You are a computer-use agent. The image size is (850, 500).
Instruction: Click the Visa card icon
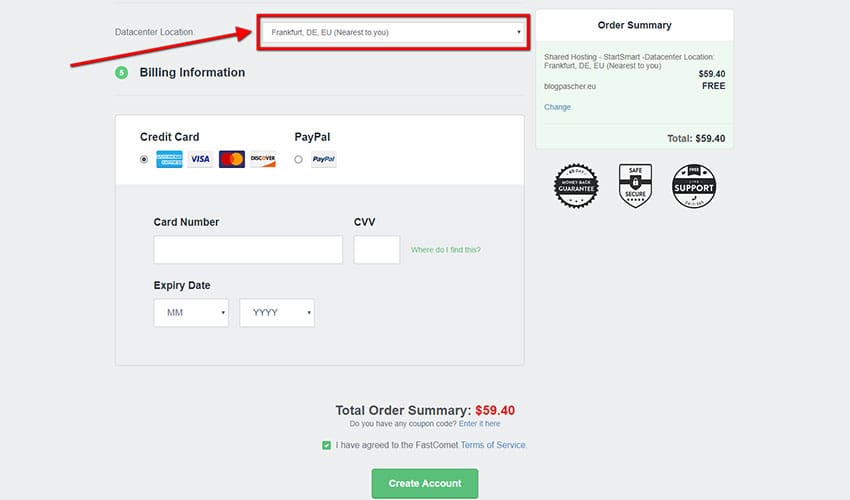200,159
